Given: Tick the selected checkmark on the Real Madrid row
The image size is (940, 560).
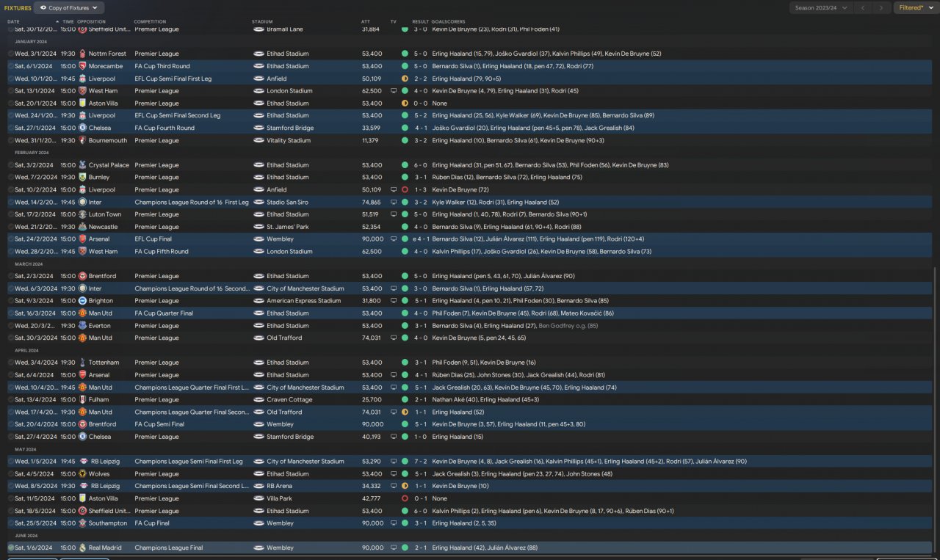Looking at the screenshot, I should 10,548.
